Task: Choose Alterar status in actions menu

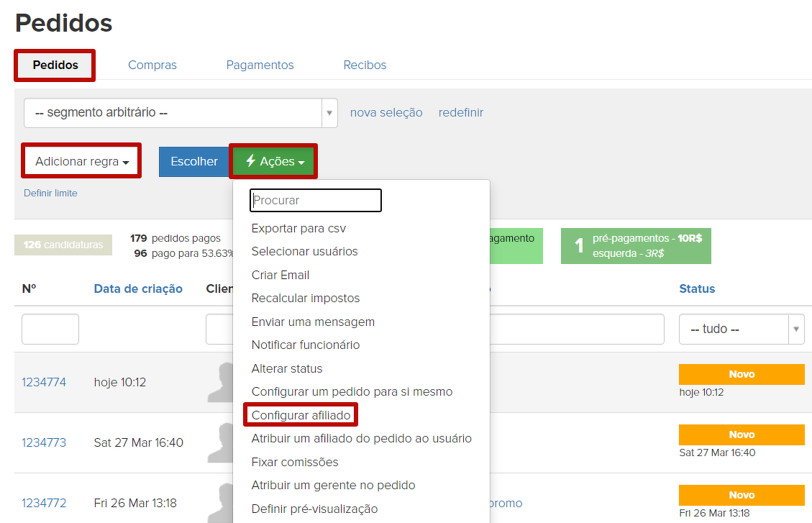Action: coord(287,368)
